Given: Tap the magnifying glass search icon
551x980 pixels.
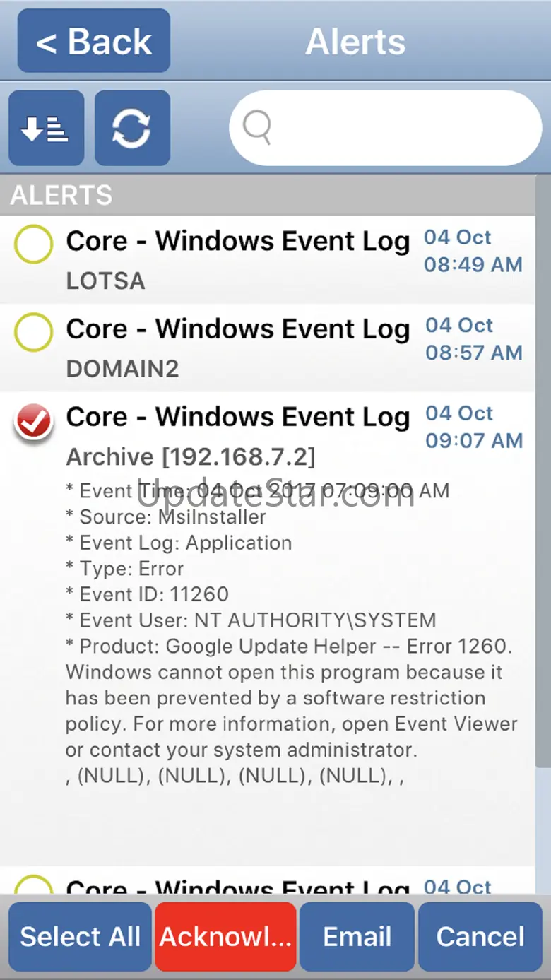Looking at the screenshot, I should coord(257,128).
